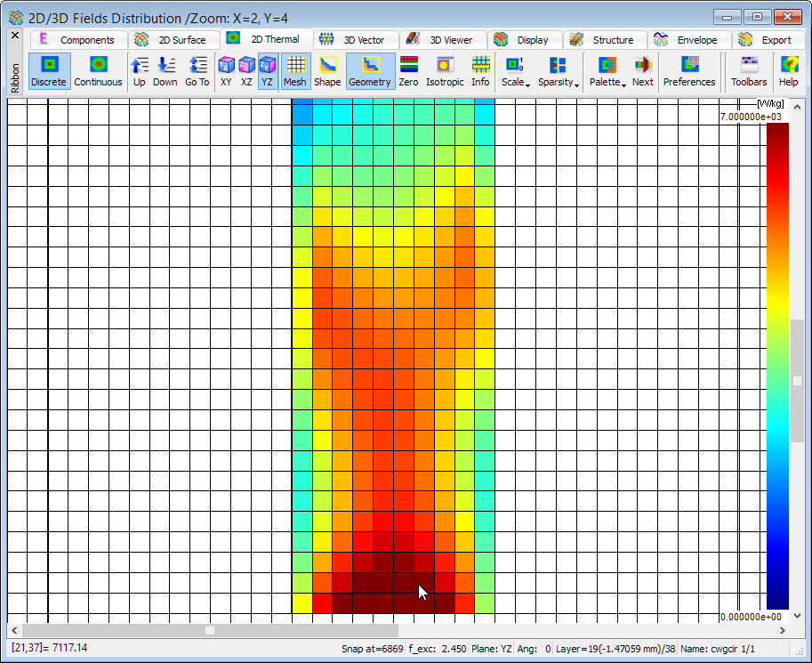Click the vertical color scale slider handle
This screenshot has width=812, height=663.
[797, 381]
